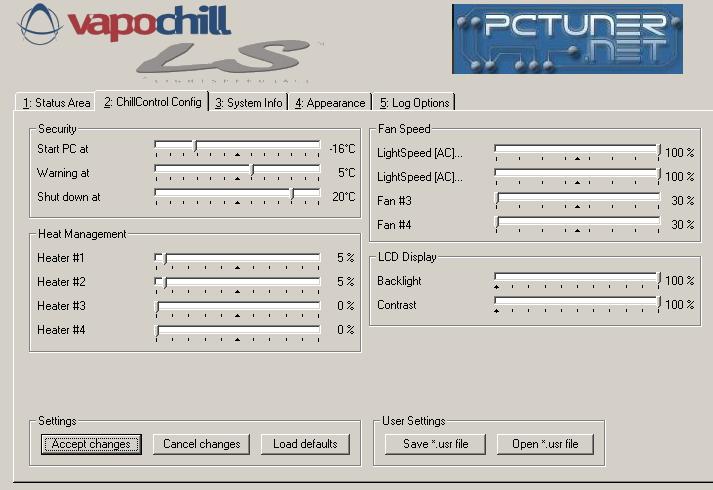This screenshot has width=713, height=490.
Task: Click the PCTuner.net logo banner
Action: [x=567, y=39]
